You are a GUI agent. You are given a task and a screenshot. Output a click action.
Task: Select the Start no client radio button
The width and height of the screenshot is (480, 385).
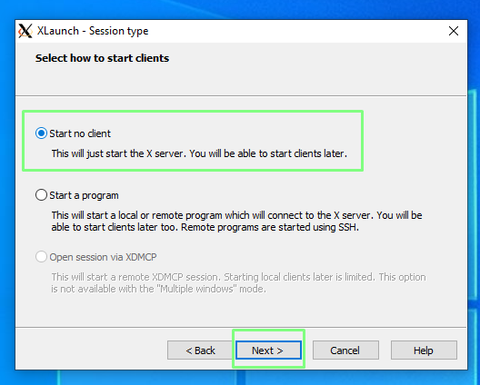(41, 133)
